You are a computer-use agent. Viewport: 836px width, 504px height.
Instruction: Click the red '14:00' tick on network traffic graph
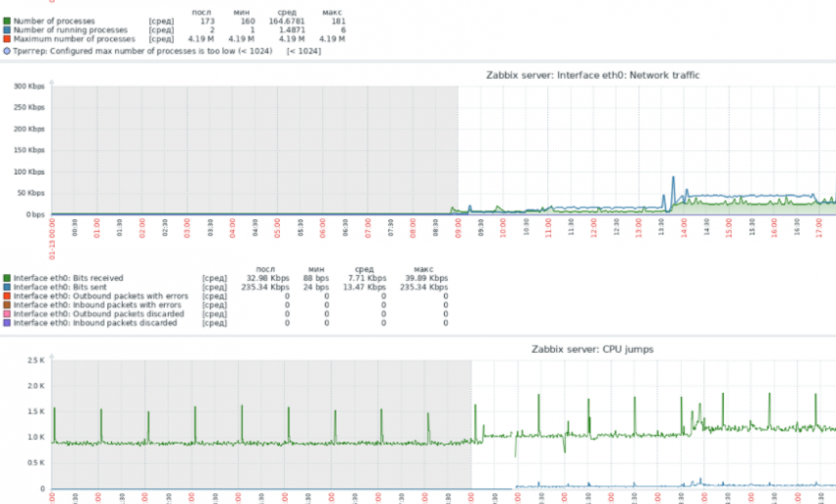point(684,227)
